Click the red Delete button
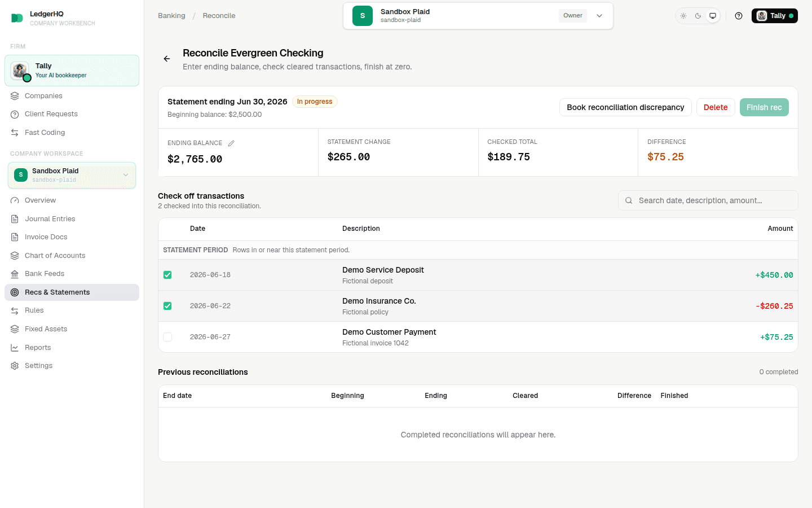Screen dimensions: 812x508 [x=716, y=107]
